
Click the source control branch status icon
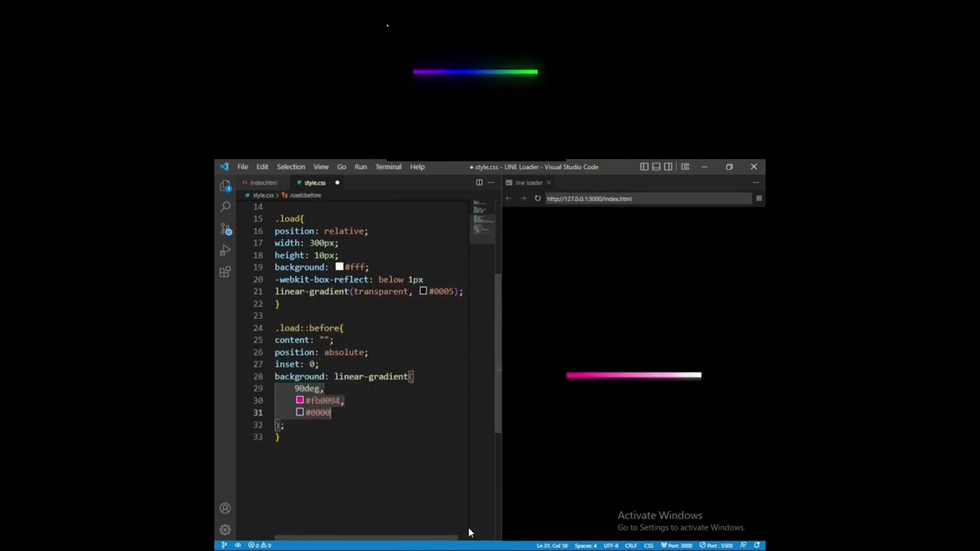click(x=224, y=545)
